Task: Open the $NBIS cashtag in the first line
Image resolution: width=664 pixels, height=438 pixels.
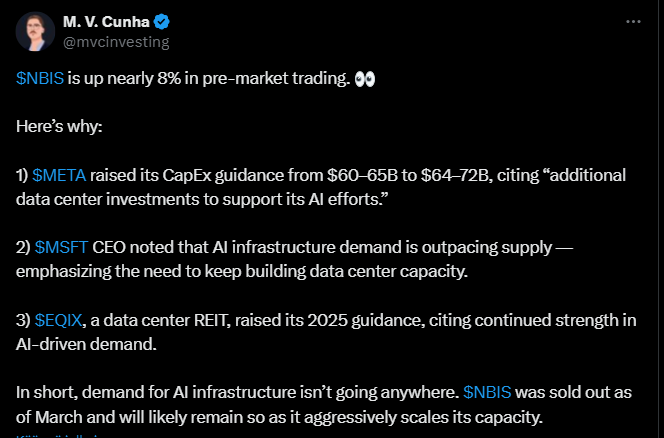Action: point(40,79)
